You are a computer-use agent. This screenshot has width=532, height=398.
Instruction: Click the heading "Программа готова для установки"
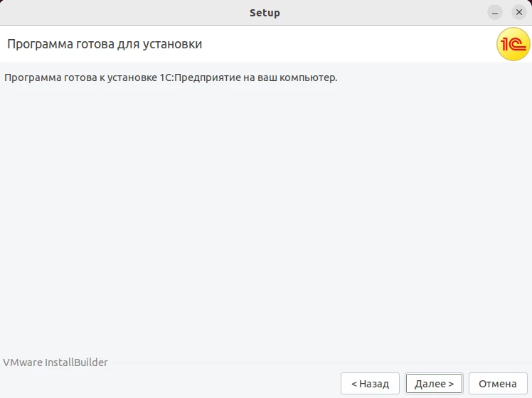105,45
